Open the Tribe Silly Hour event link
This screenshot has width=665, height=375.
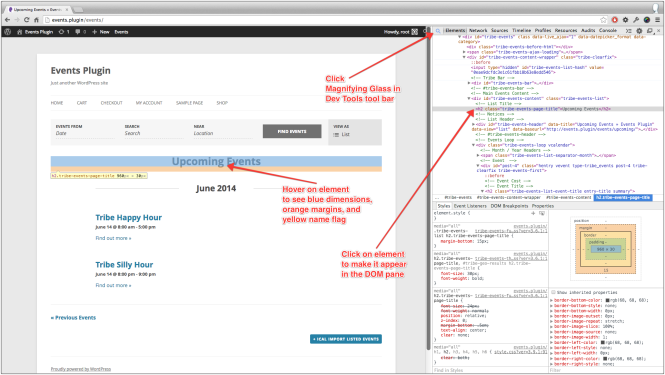pos(124,265)
